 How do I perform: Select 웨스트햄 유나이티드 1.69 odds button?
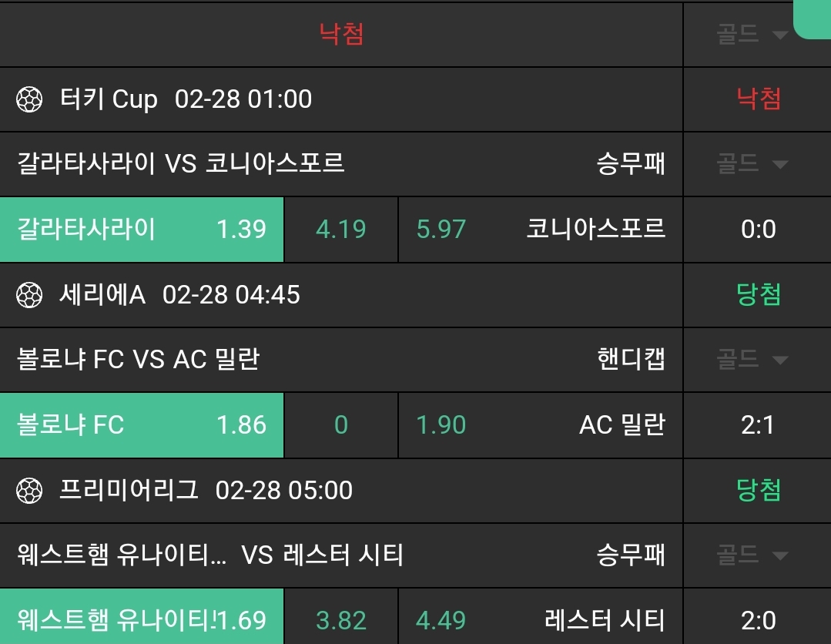point(142,620)
